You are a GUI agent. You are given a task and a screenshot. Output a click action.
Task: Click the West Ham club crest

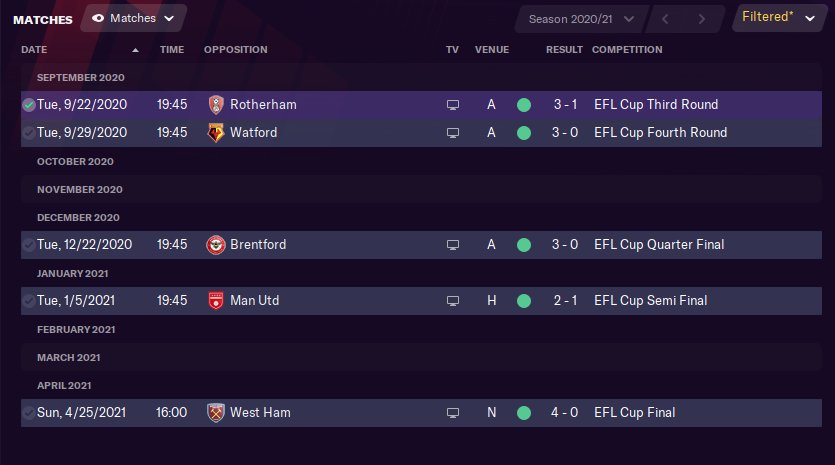[216, 413]
